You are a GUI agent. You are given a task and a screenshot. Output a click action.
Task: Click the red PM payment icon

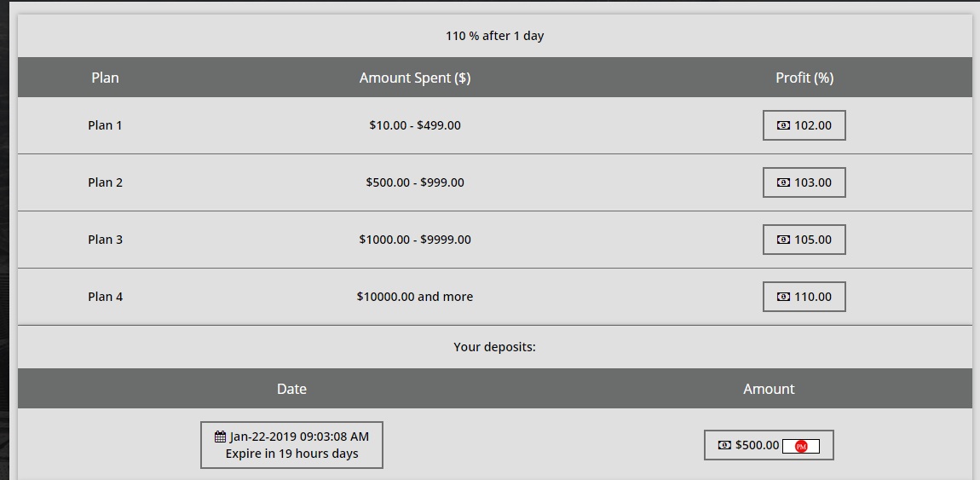801,446
